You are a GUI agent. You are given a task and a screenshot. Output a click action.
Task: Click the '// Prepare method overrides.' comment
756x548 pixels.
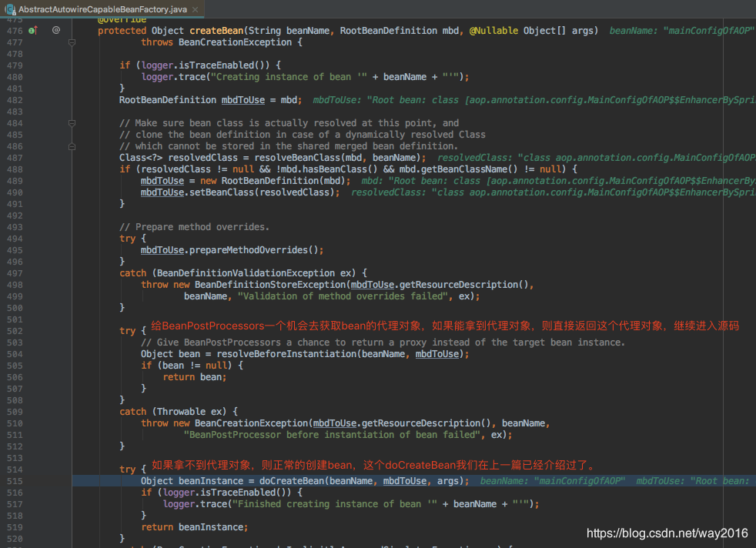coord(194,226)
